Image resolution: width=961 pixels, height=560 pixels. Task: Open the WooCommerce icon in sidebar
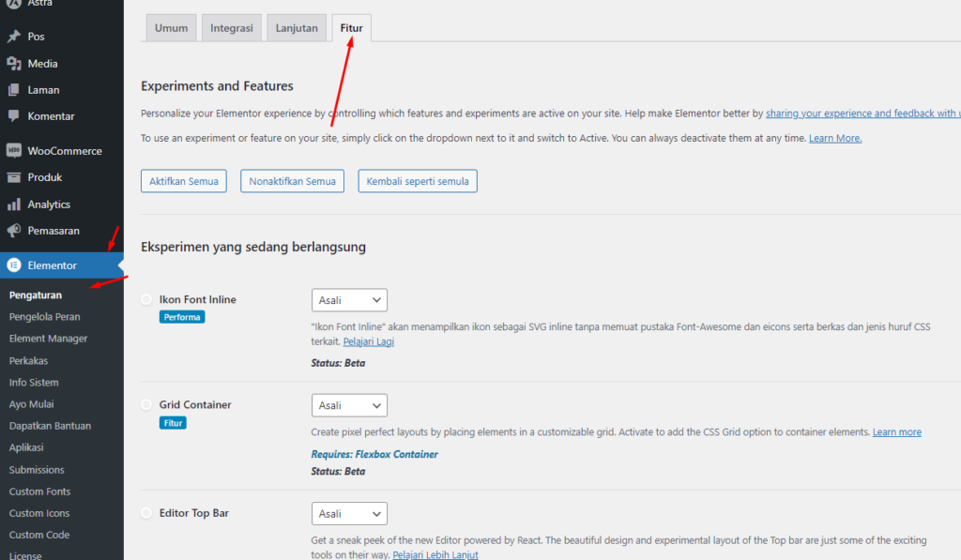(x=14, y=150)
